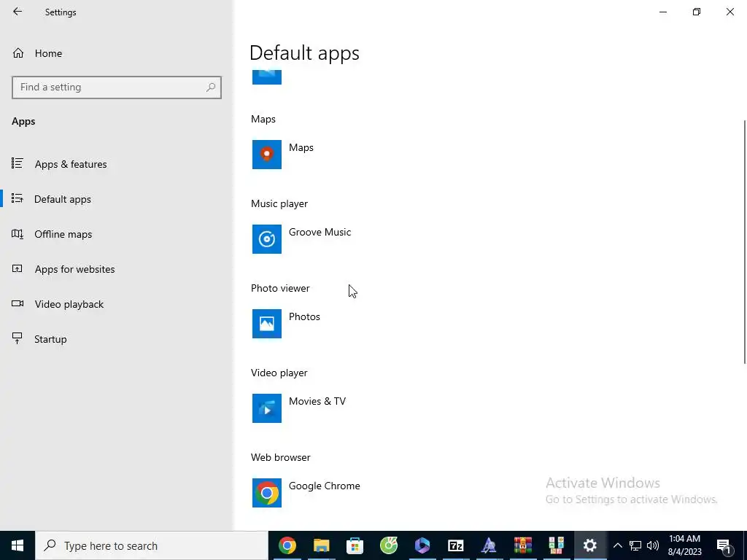Image resolution: width=747 pixels, height=560 pixels.
Task: Click the Video playback camera icon
Action: click(18, 304)
